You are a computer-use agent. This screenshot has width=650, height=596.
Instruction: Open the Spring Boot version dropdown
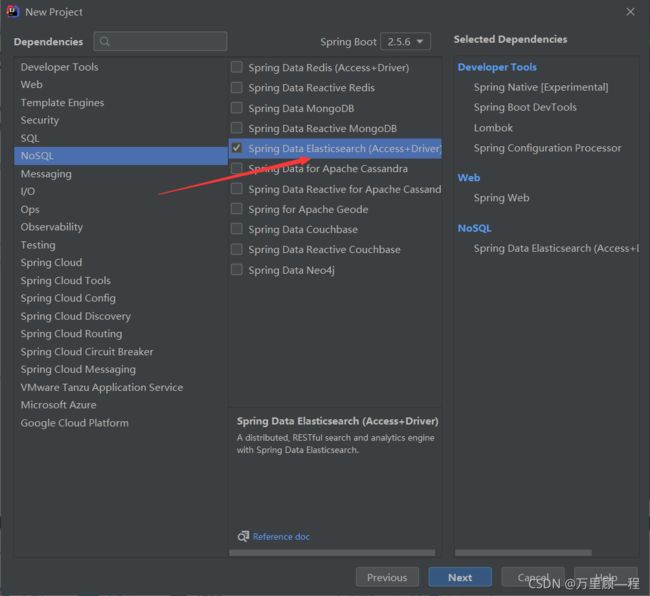405,41
